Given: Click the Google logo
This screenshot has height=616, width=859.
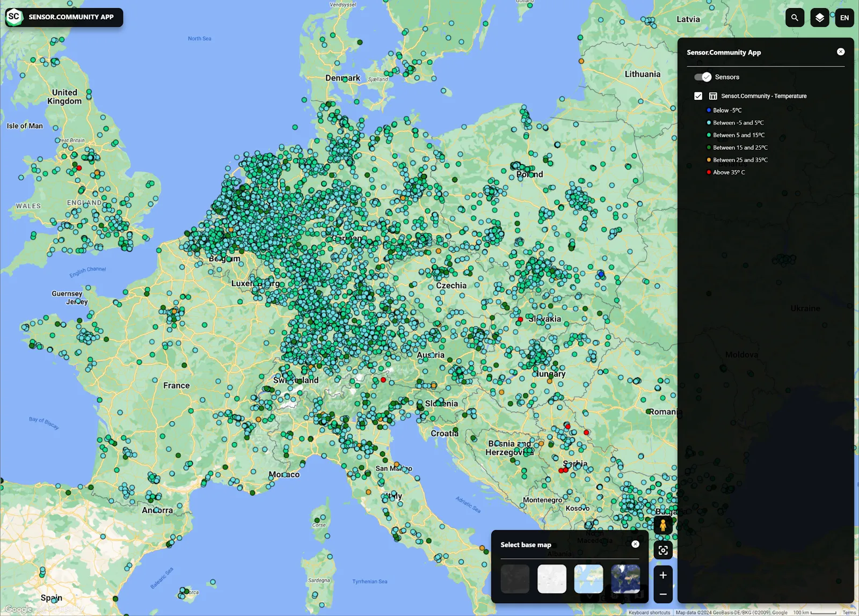Looking at the screenshot, I should tap(19, 609).
